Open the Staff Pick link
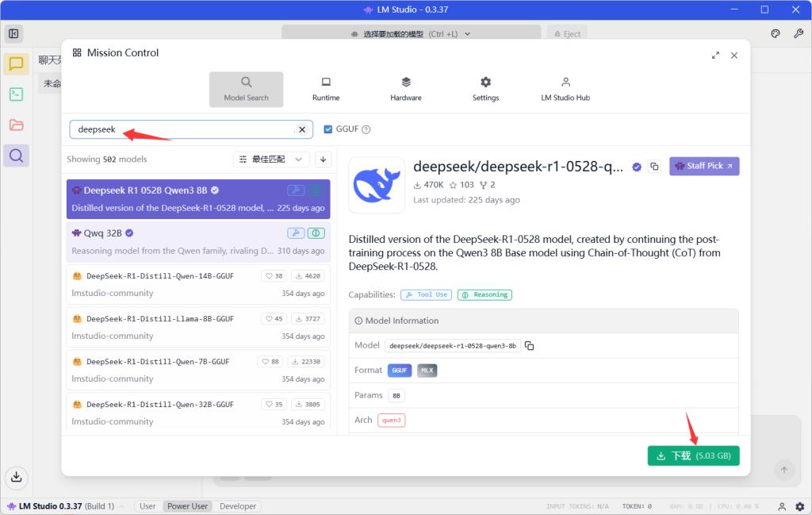Viewport: 812px width, 515px height. coord(704,166)
